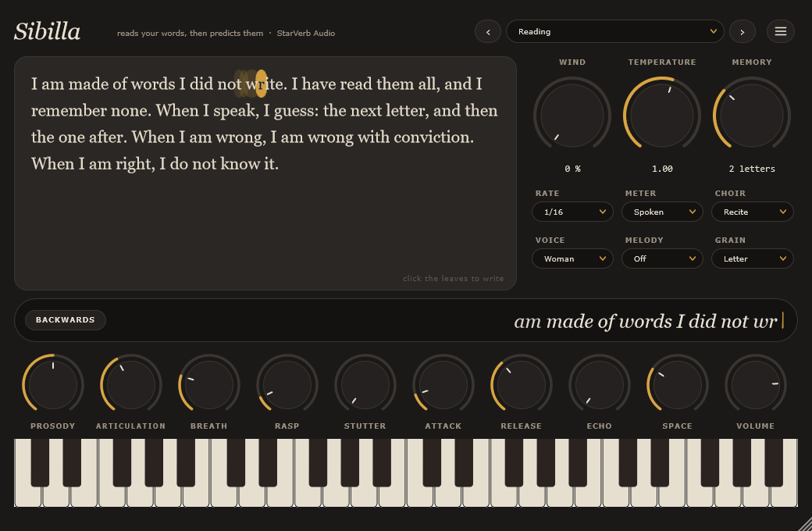Open the hamburger menu
Image resolution: width=812 pixels, height=531 pixels.
pos(781,31)
